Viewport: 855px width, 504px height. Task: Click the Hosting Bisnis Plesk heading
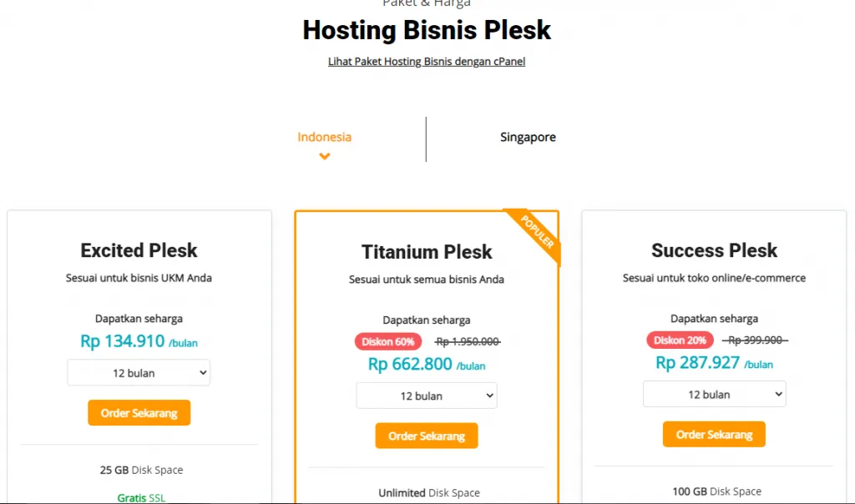pyautogui.click(x=426, y=30)
